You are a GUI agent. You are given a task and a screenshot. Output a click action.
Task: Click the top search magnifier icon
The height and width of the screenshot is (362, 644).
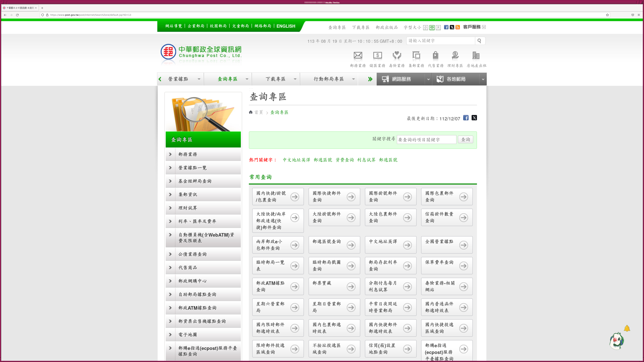click(x=479, y=41)
